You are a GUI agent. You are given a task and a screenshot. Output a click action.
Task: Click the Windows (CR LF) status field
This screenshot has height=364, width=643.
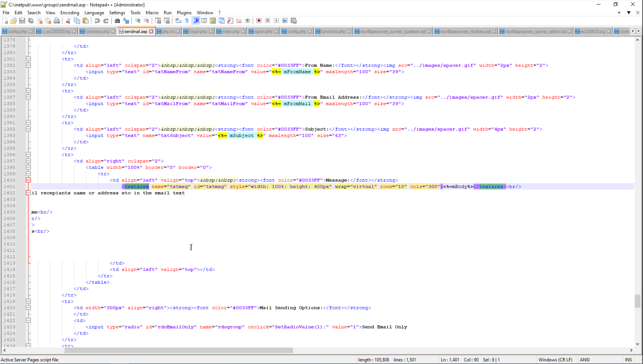click(555, 359)
